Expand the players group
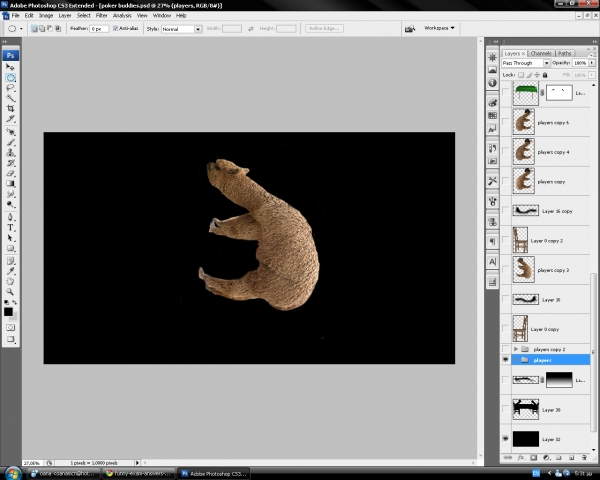The image size is (600, 480). tap(516, 360)
